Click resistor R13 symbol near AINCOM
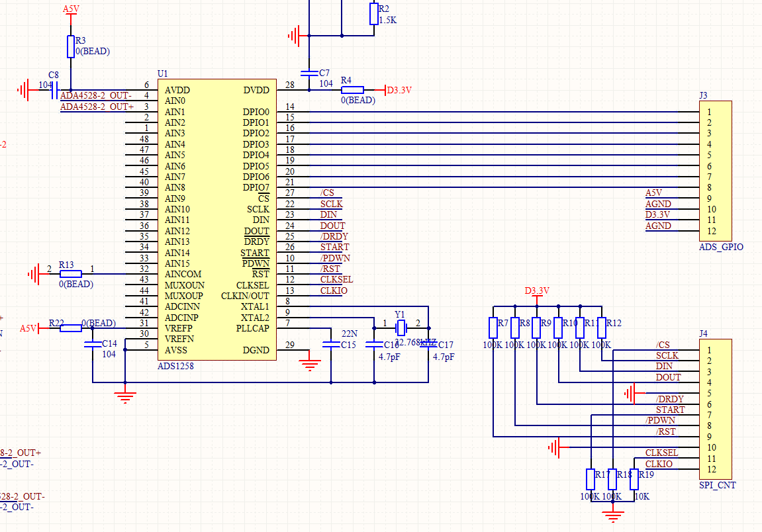The image size is (762, 532). click(70, 274)
